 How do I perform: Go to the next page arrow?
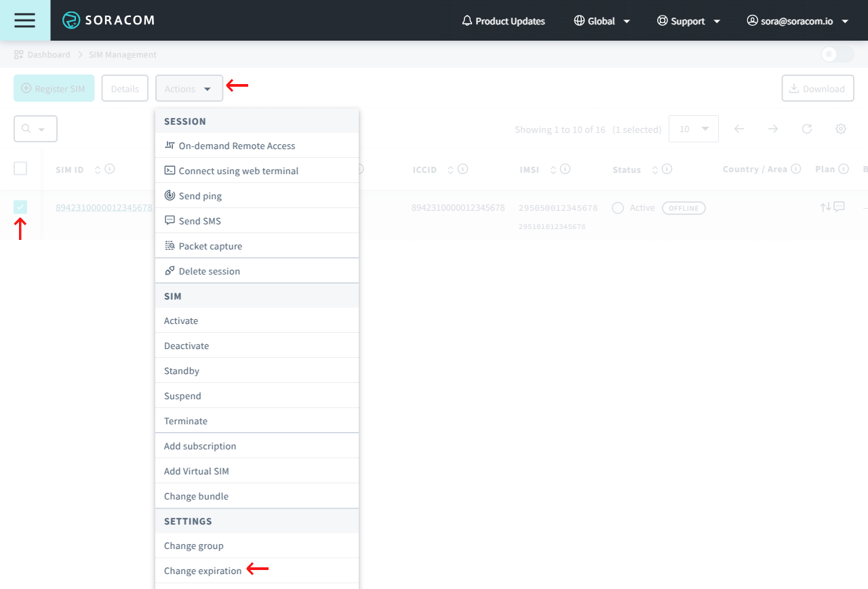click(773, 129)
